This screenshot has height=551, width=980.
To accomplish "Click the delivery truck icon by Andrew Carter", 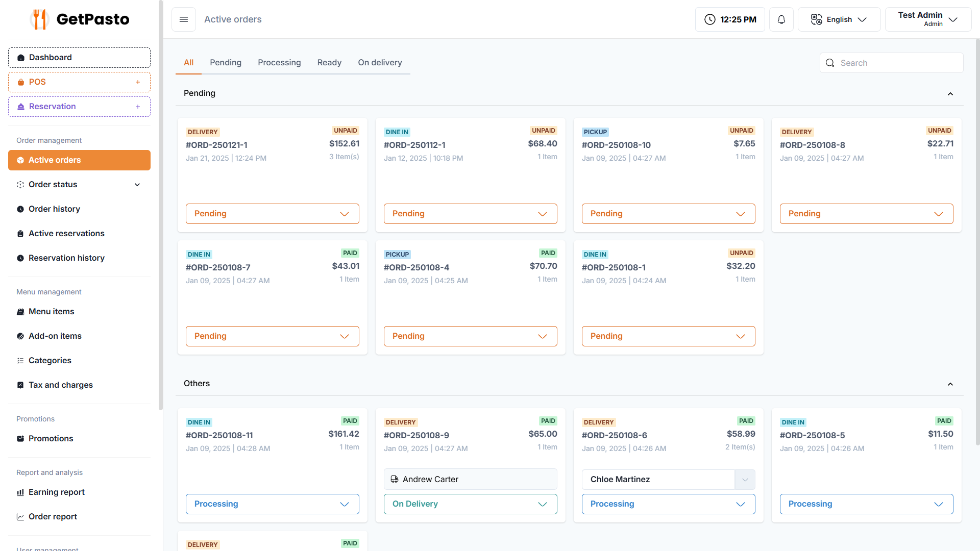I will click(x=395, y=479).
